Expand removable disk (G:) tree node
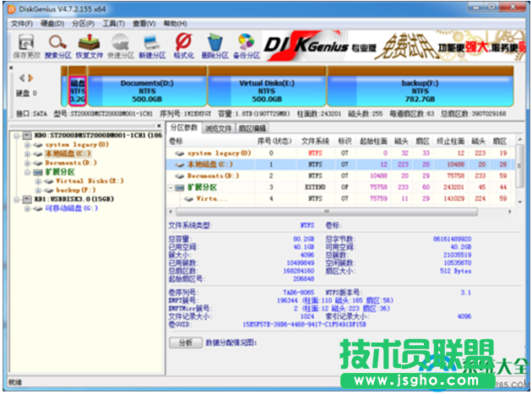This screenshot has width=532, height=394. (27, 208)
